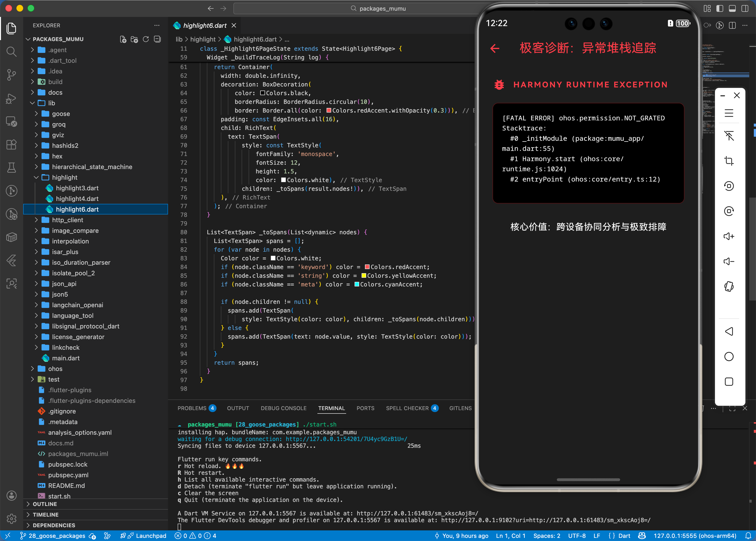Expand the http_client folder
Viewport: 756px width, 541px height.
pos(67,220)
